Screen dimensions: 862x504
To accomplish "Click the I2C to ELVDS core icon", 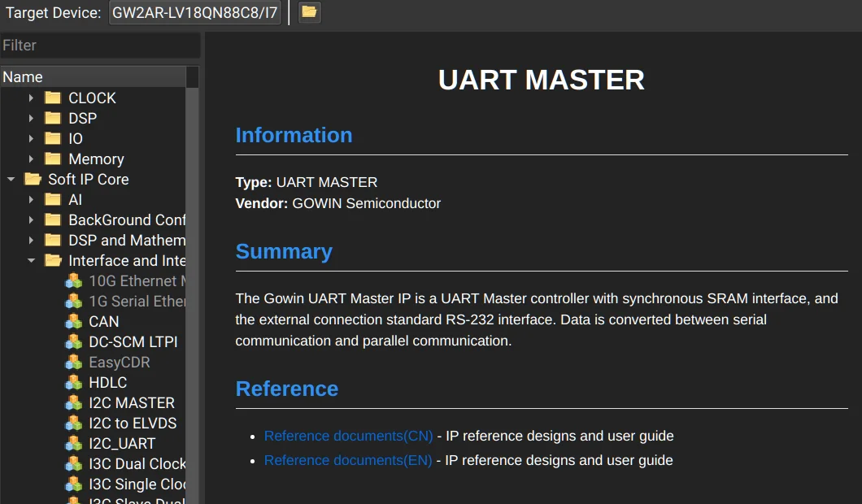I will coord(74,424).
